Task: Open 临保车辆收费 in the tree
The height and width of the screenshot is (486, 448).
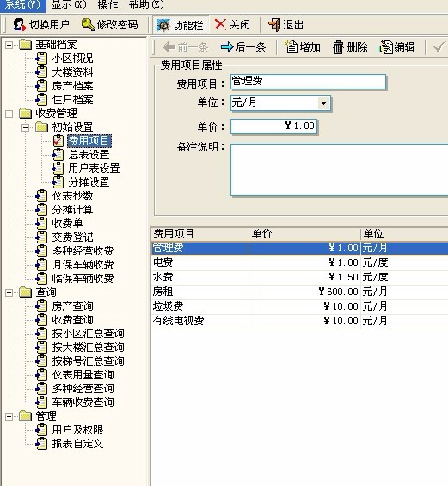Action: coord(83,279)
